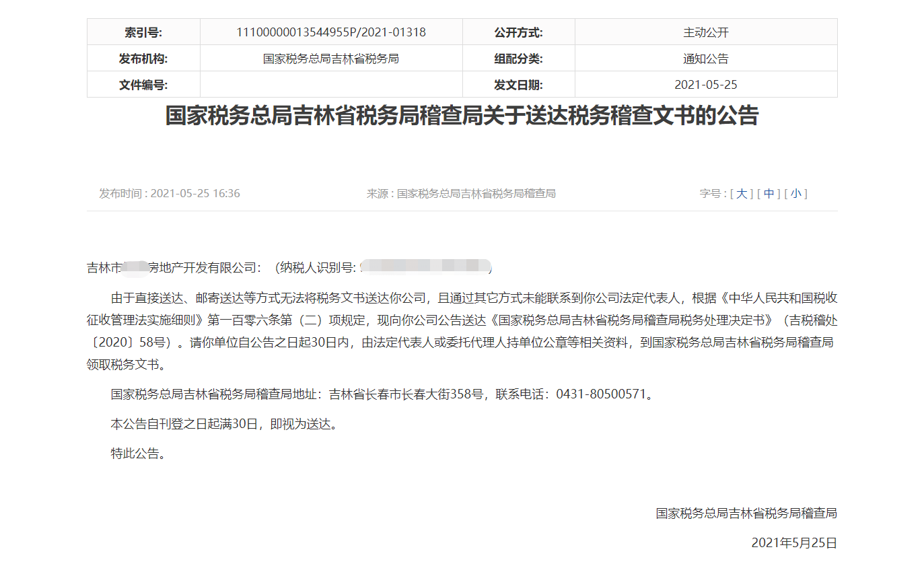
Task: Click the 索引号 label cell
Action: (143, 32)
